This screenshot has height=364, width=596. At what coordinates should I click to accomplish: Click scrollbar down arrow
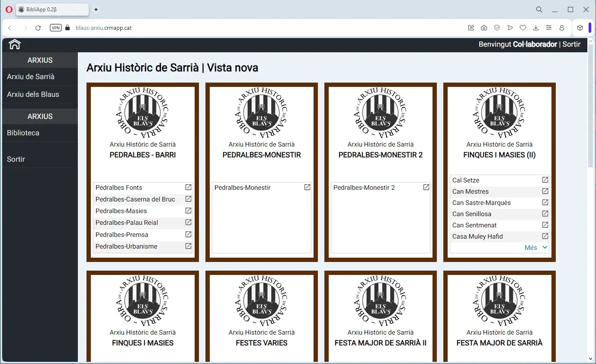591,358
